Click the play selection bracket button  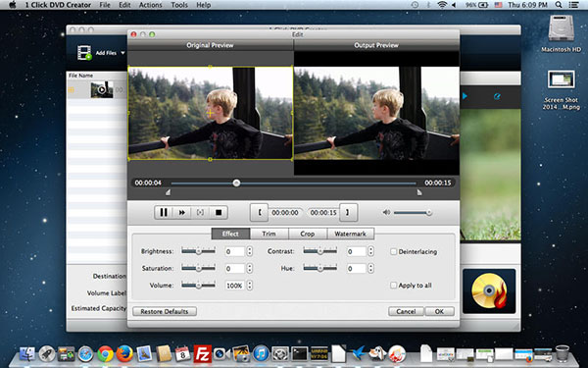[200, 212]
